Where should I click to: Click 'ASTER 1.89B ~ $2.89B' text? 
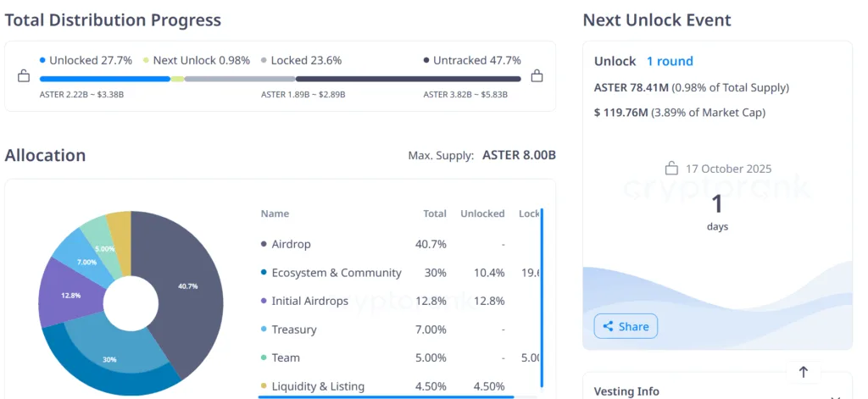(303, 95)
